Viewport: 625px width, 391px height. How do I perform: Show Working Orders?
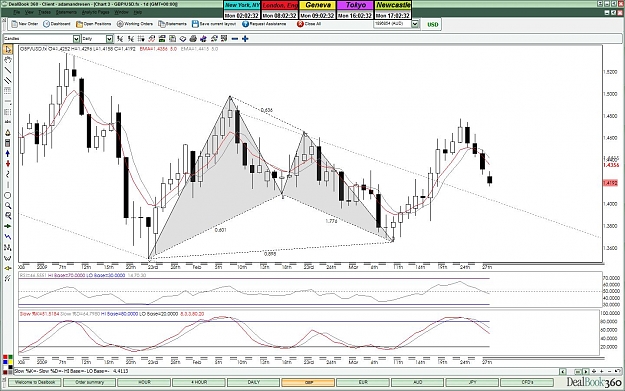click(x=135, y=24)
